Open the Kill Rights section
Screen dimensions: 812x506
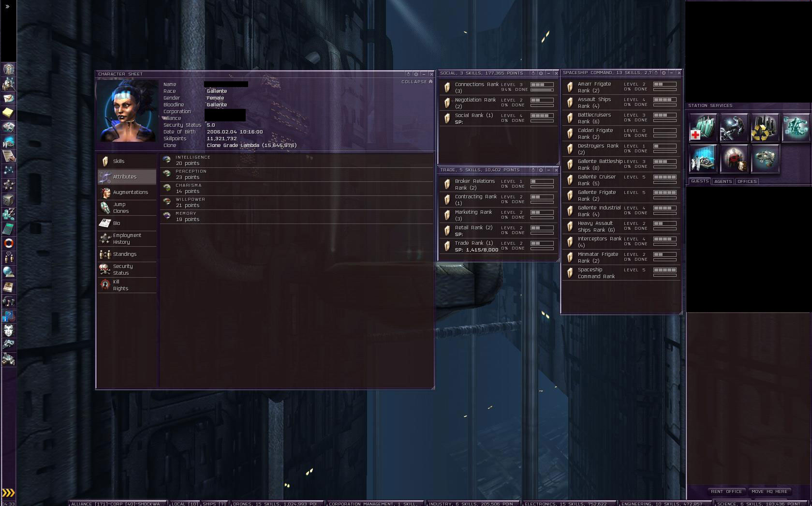pos(127,285)
